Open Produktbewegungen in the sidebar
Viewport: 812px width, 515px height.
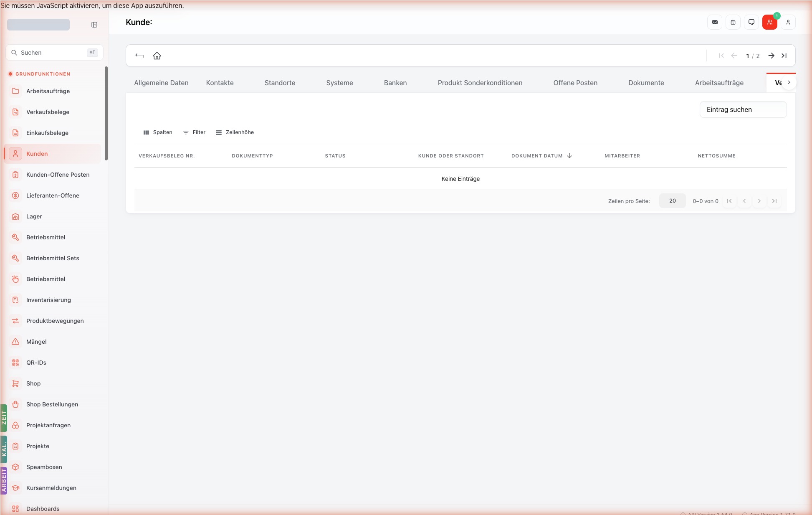[53, 321]
